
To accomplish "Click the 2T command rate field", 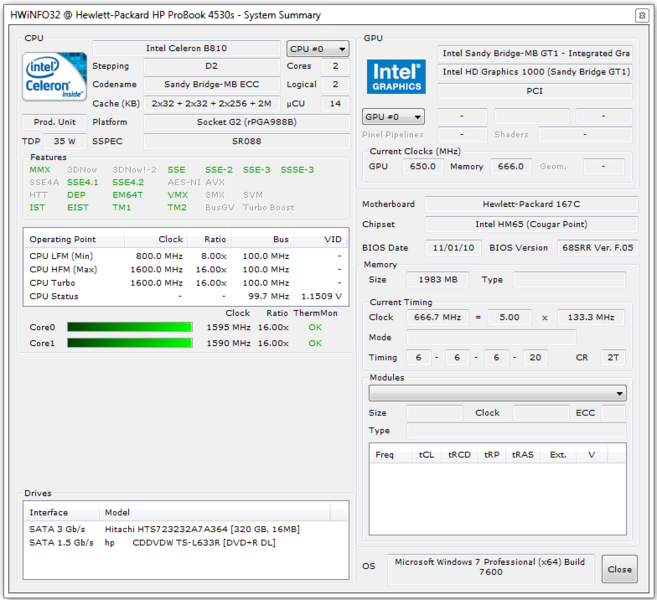I will pos(613,357).
